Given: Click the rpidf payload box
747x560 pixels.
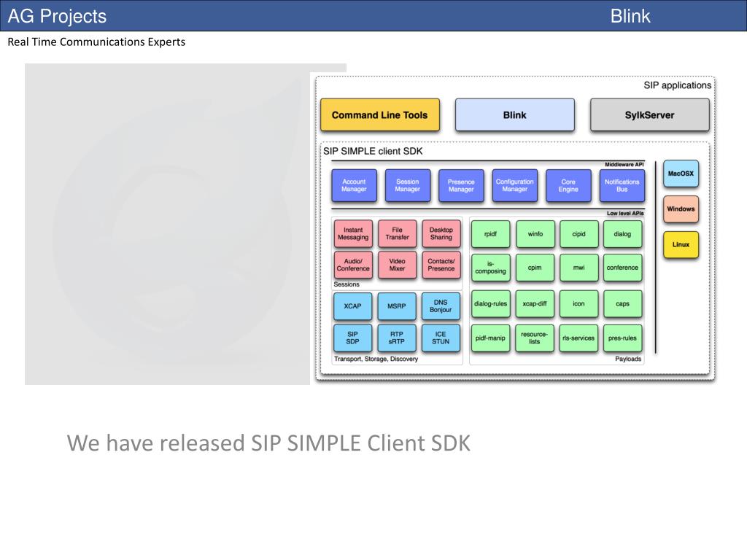Looking at the screenshot, I should coord(491,234).
